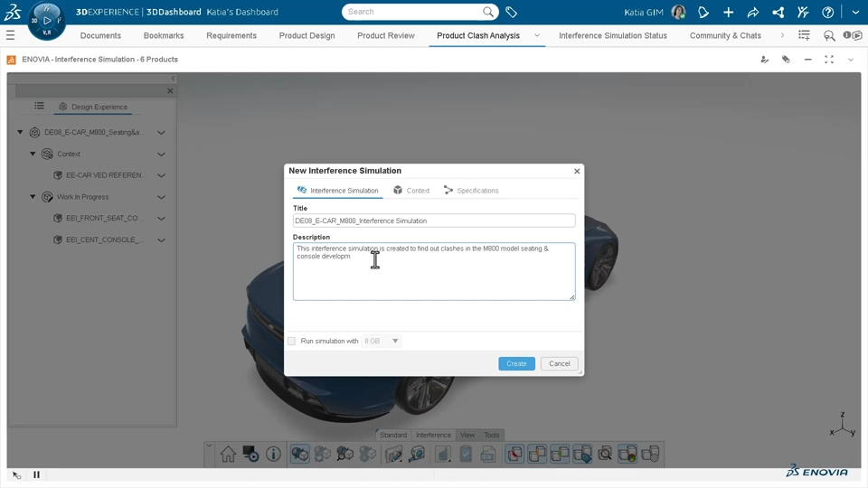This screenshot has height=488, width=868.
Task: Open the Community & Chats tab
Action: 725,35
